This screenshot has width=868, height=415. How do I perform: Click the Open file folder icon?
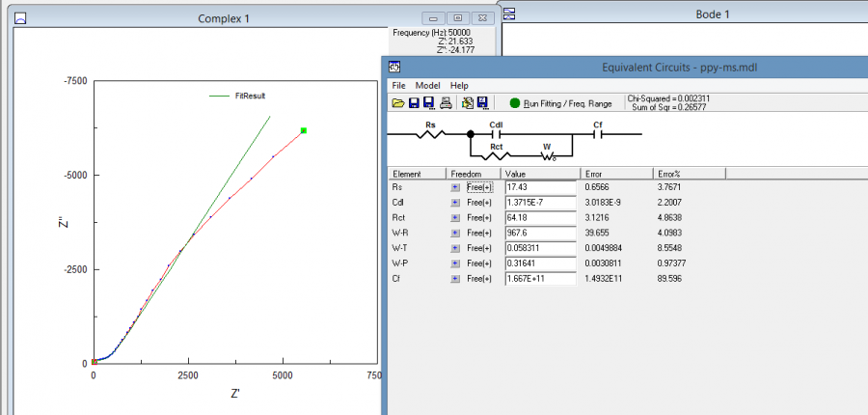397,103
